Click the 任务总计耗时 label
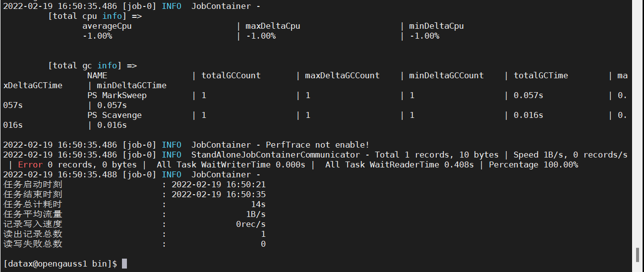644x272 pixels. point(33,204)
